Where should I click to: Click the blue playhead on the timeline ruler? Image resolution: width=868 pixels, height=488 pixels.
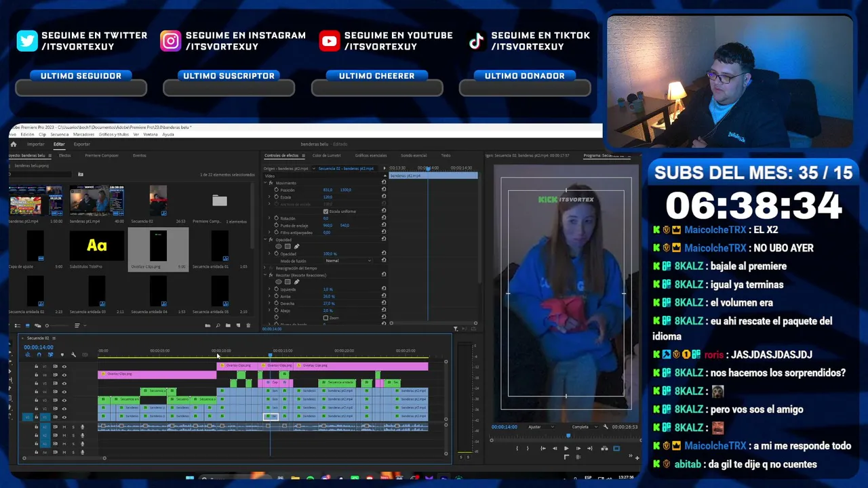270,354
